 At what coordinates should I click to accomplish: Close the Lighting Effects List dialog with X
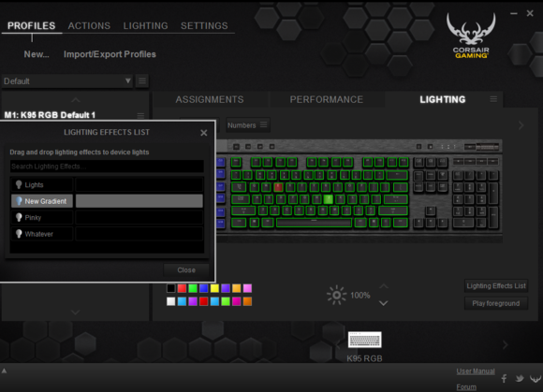click(x=204, y=133)
